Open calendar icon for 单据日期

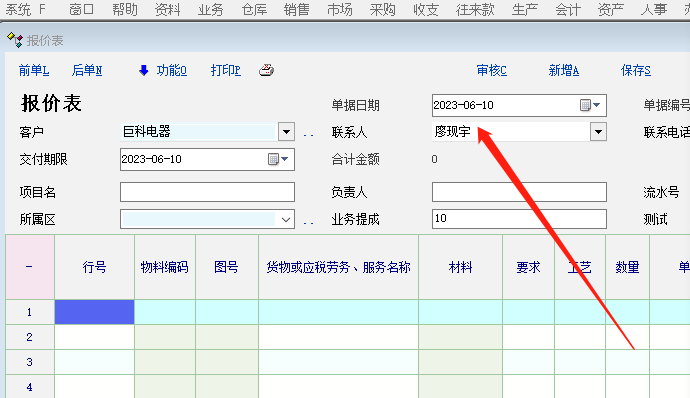tap(590, 105)
